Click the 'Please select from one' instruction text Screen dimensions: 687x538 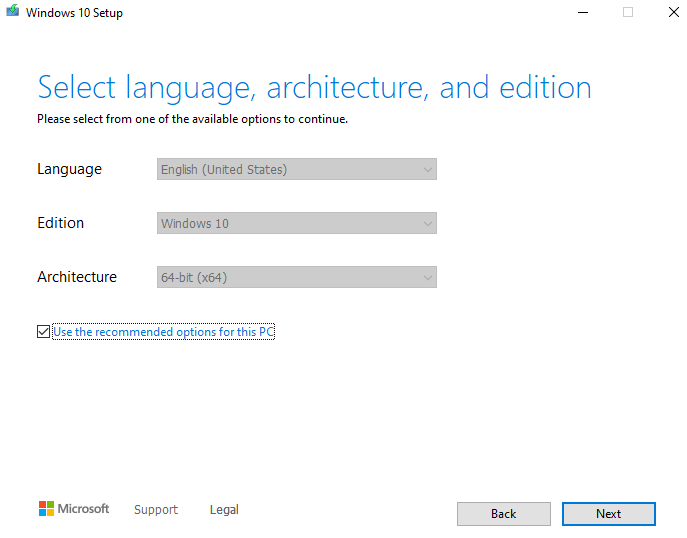pyautogui.click(x=192, y=119)
